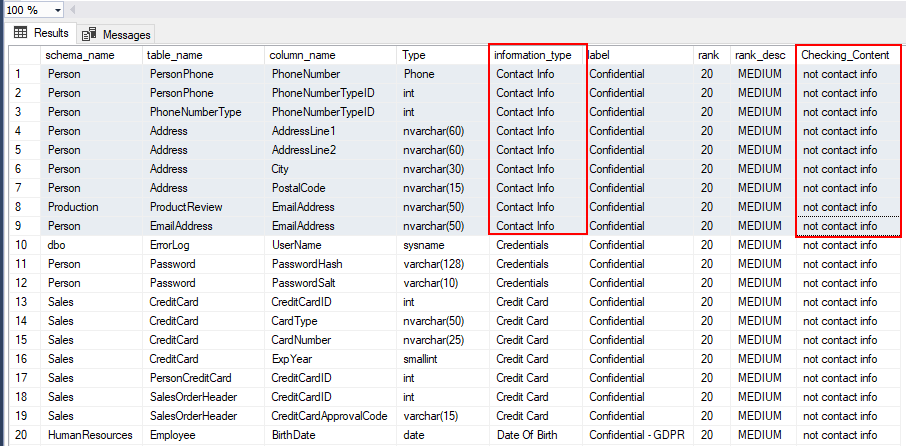Click the HumanResources schema cell
The image size is (906, 446).
pyautogui.click(x=91, y=435)
